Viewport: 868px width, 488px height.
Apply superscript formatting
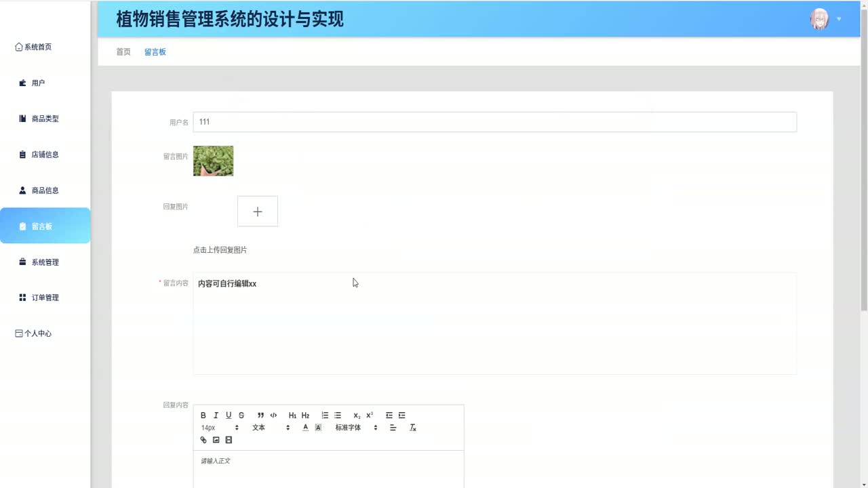tap(370, 415)
